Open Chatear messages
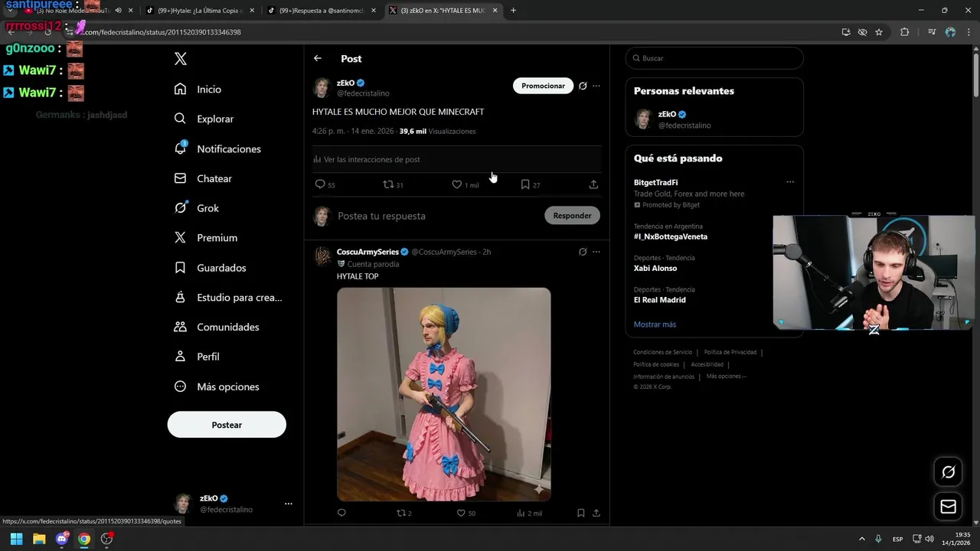980x551 pixels. 203,178
